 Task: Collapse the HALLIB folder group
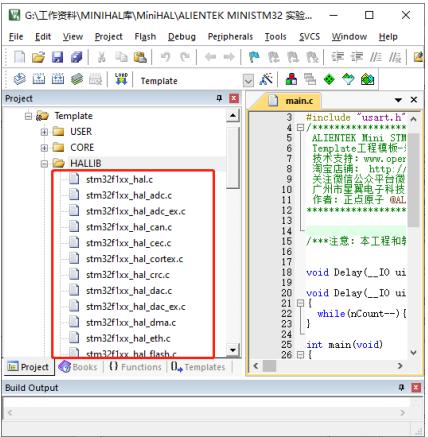tap(44, 164)
